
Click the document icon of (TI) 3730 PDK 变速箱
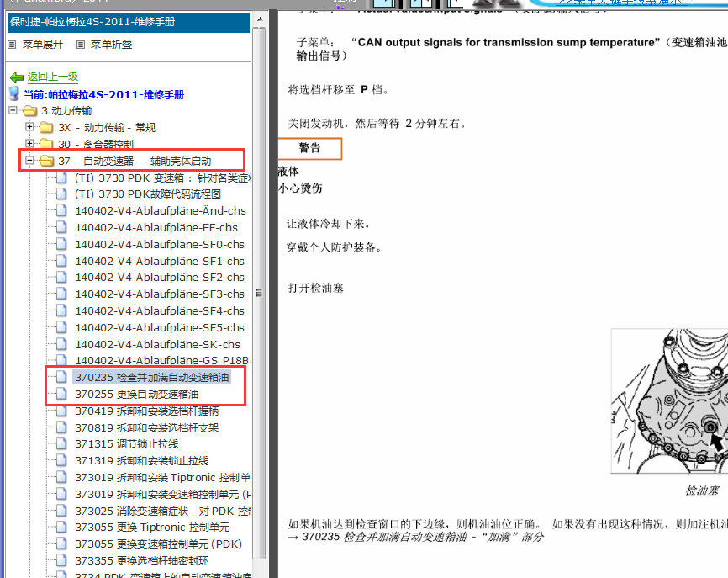tap(61, 178)
